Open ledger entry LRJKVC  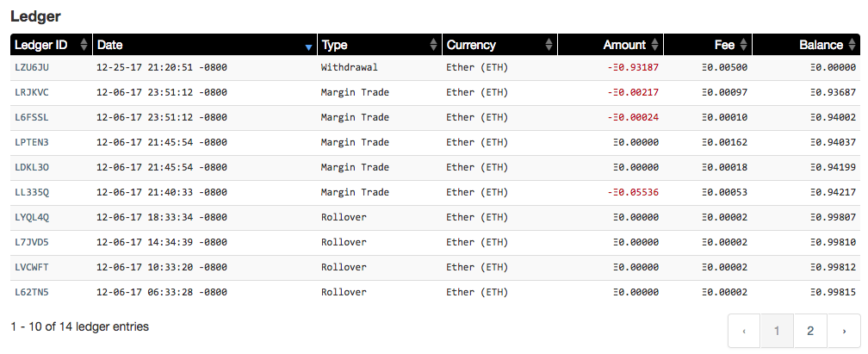coord(32,92)
